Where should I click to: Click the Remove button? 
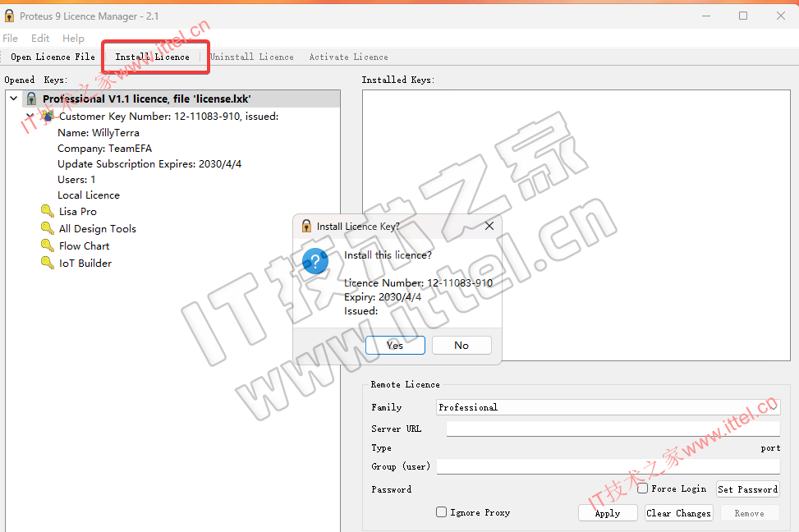[x=749, y=513]
